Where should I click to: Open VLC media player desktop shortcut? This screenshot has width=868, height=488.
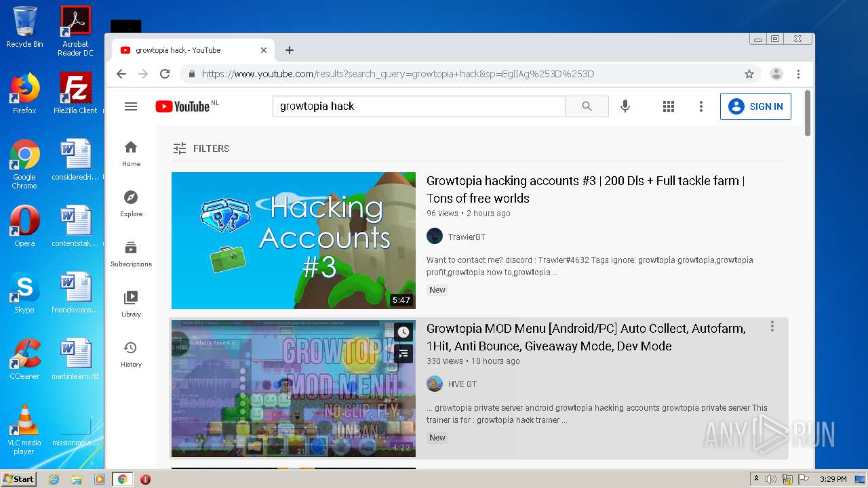(24, 430)
